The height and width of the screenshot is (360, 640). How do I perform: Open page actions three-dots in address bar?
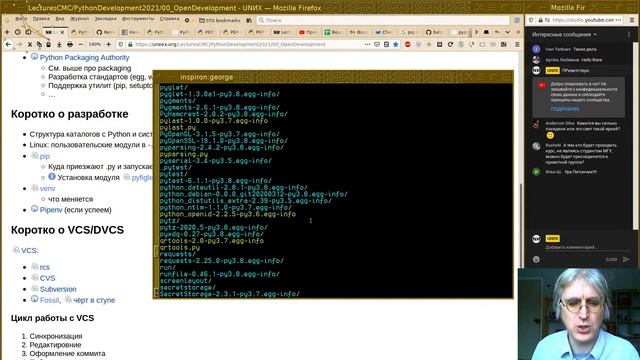point(367,44)
